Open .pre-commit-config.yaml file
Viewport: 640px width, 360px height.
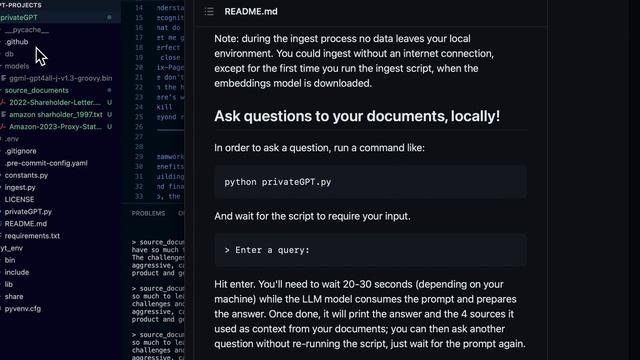pos(46,163)
